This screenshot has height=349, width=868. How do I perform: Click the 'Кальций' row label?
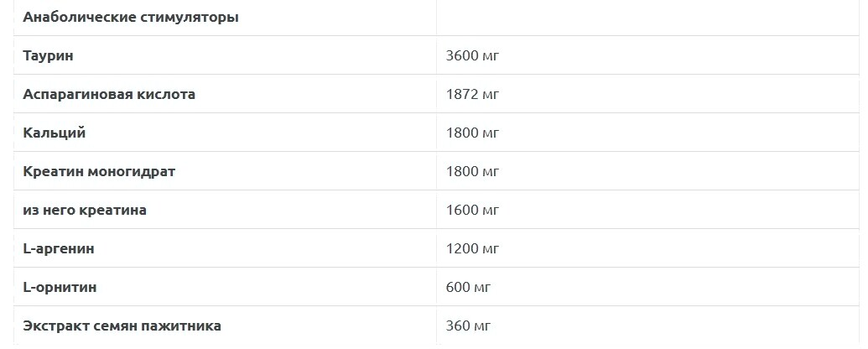tap(55, 133)
